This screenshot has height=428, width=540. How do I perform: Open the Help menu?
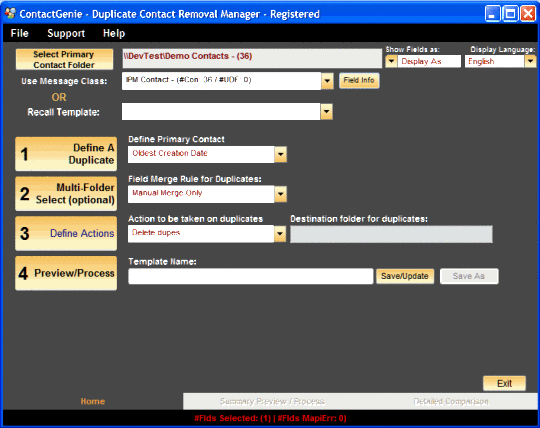pos(114,33)
